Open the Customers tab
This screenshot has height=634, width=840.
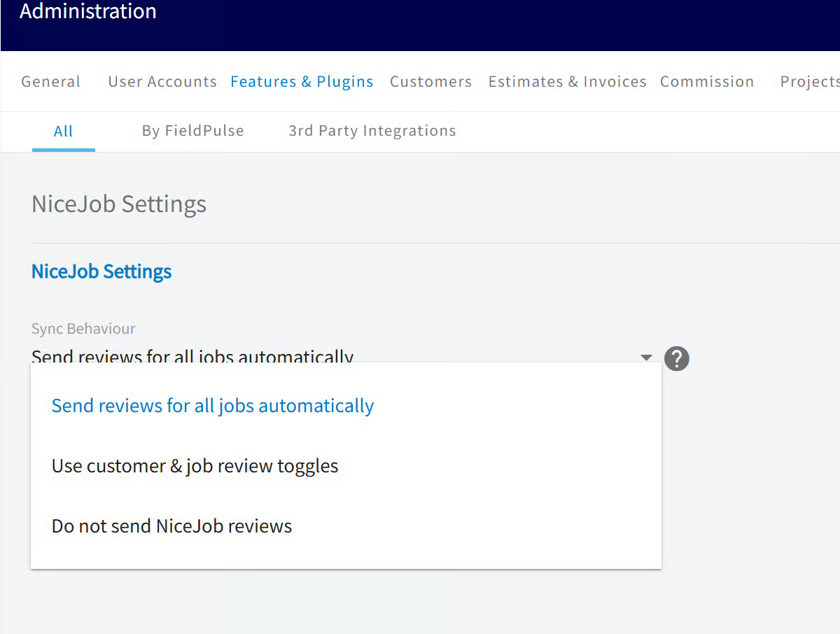[430, 82]
